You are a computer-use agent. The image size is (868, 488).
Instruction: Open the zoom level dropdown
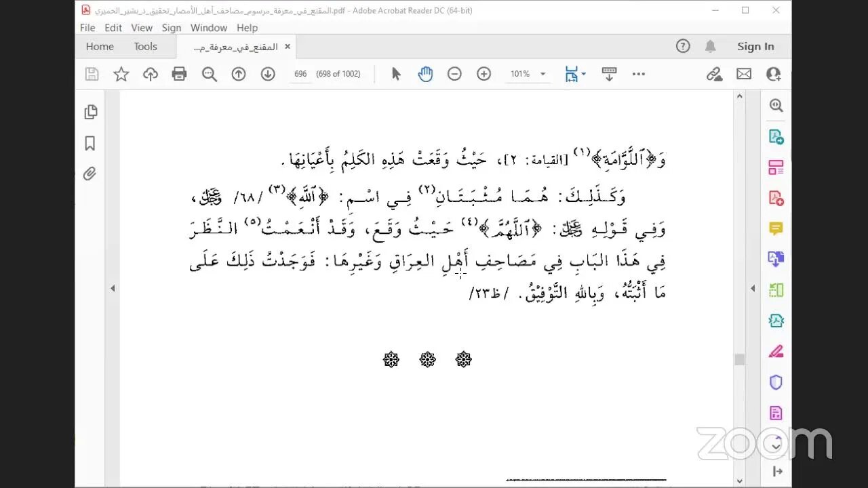pos(542,74)
